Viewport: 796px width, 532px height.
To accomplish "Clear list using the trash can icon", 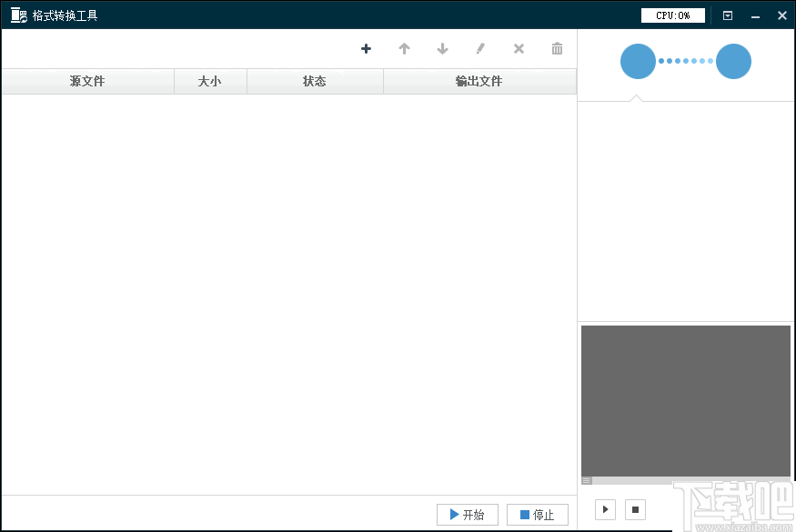I will (557, 49).
